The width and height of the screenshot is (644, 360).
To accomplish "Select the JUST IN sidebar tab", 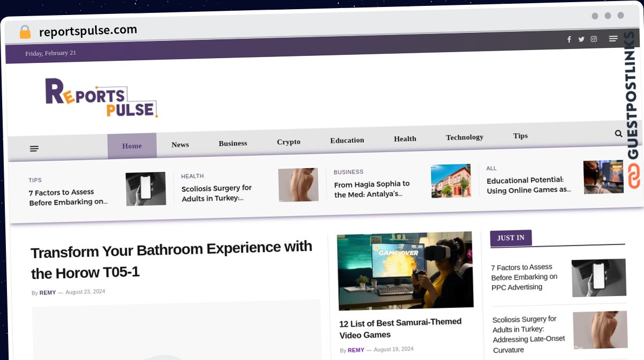I will [511, 237].
